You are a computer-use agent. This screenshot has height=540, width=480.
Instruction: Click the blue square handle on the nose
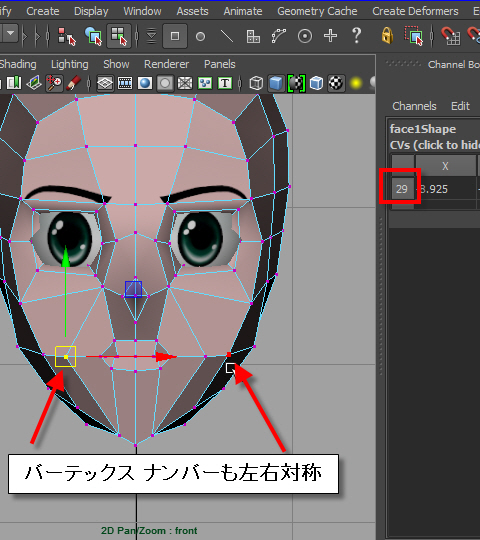tap(134, 289)
